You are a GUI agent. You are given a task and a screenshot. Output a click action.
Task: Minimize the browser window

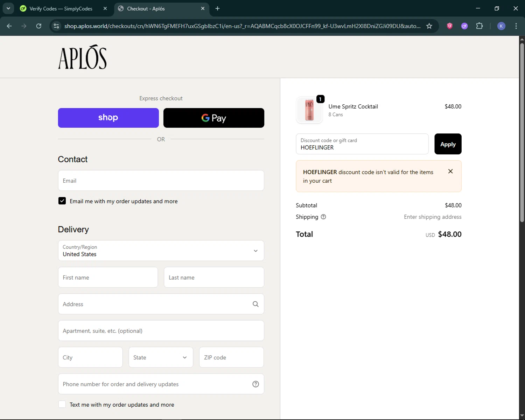tap(478, 8)
